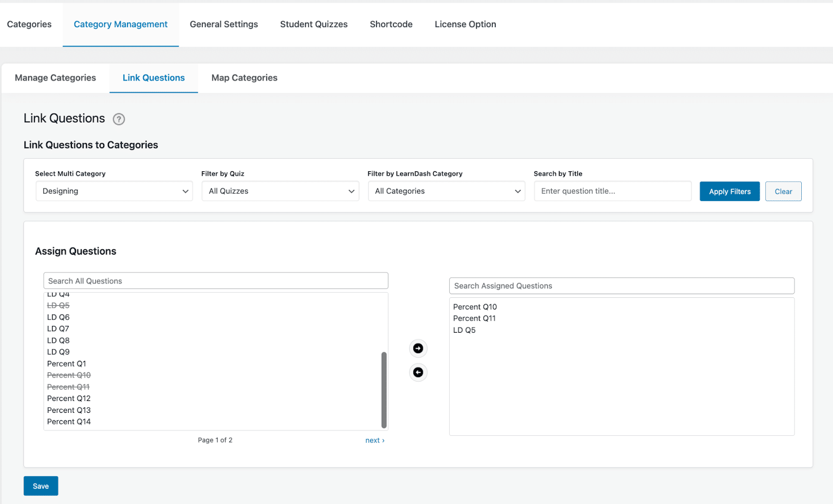833x504 pixels.
Task: Go to the Student Quizzes tab
Action: tap(314, 24)
